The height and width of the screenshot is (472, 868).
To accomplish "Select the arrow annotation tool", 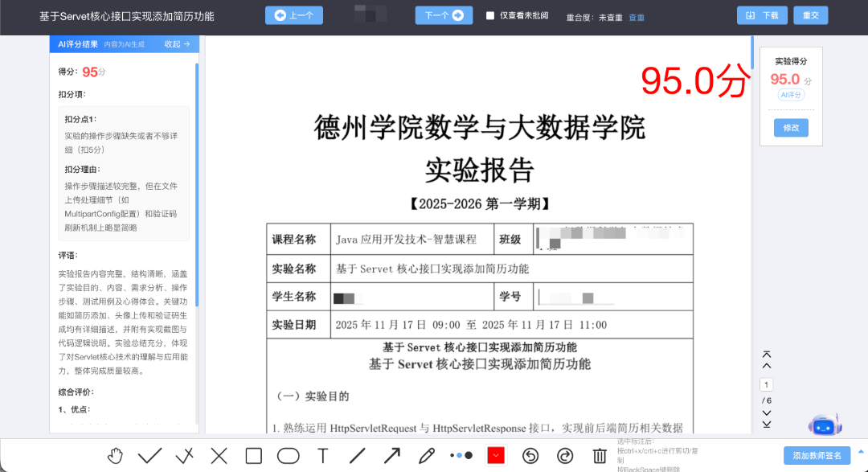I will tap(391, 455).
